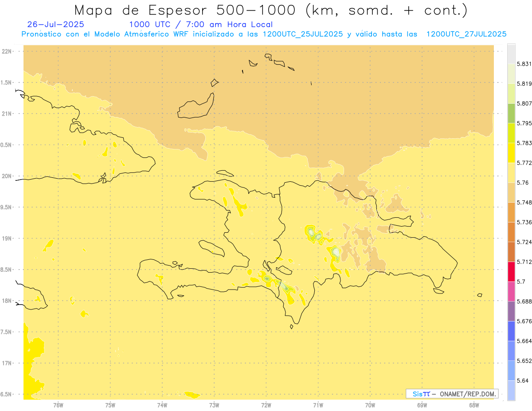
Task: Click legend value 5.831
Action: click(x=524, y=64)
